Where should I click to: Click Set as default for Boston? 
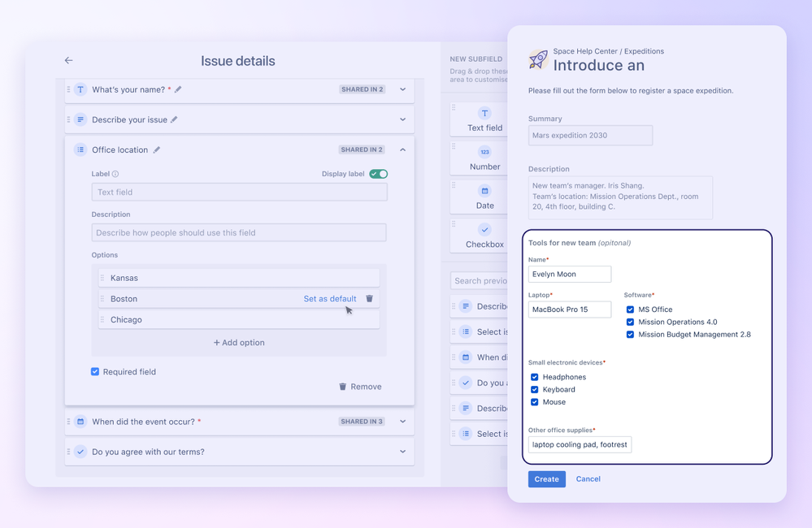(x=330, y=299)
